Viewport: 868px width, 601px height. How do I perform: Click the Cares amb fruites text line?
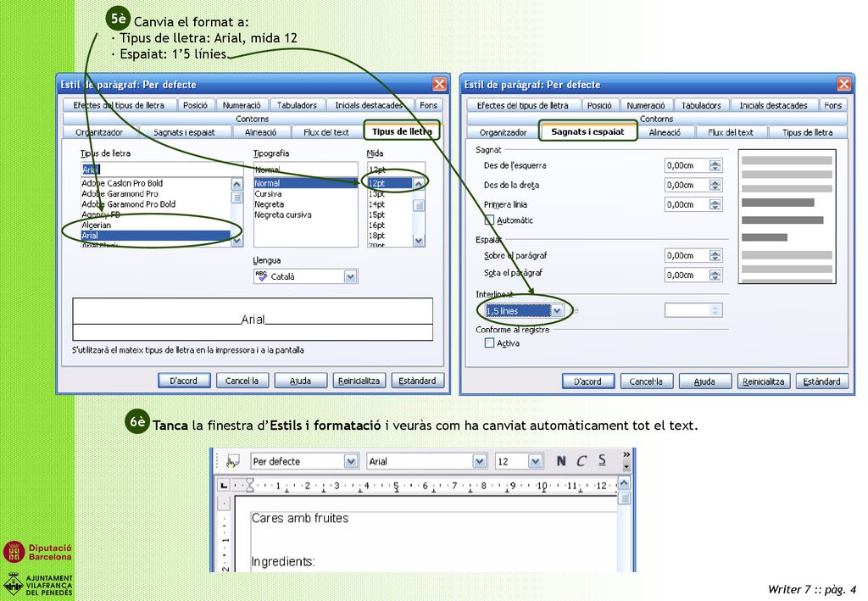click(300, 518)
